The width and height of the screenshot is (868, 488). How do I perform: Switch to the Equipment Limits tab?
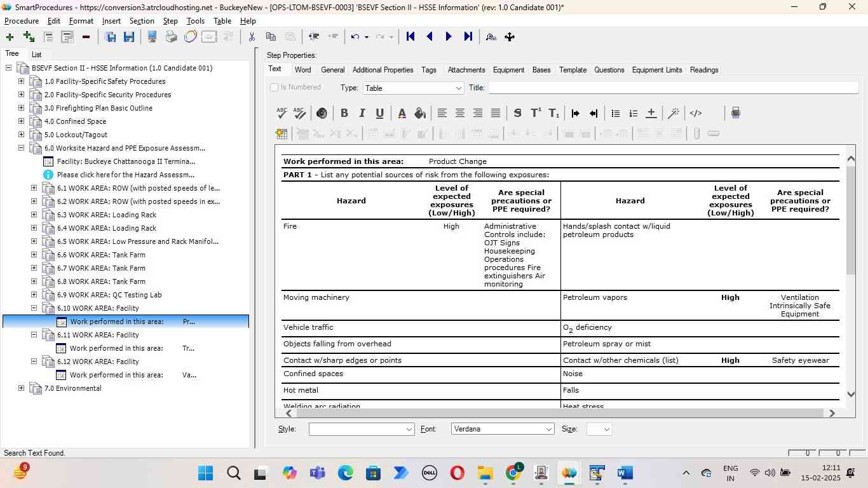pos(657,70)
